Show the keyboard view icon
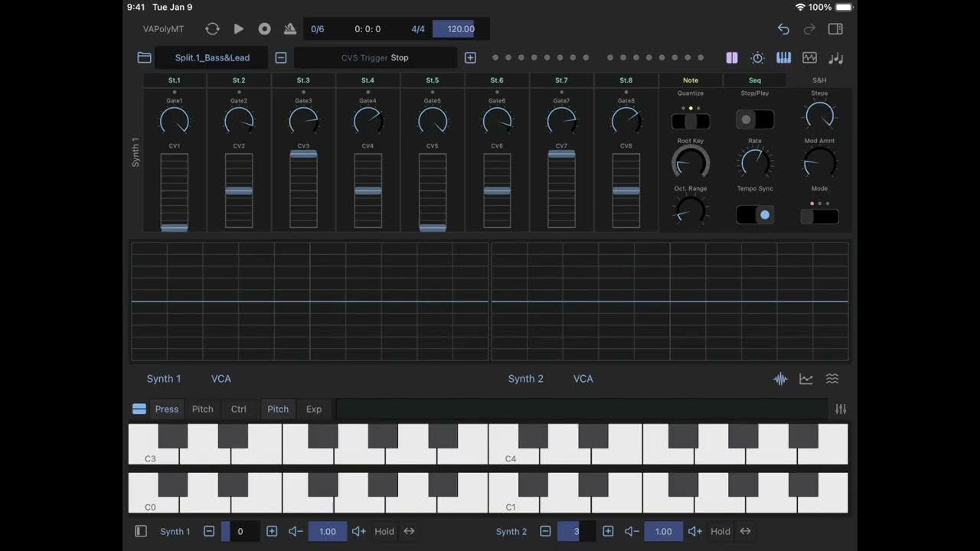 783,57
